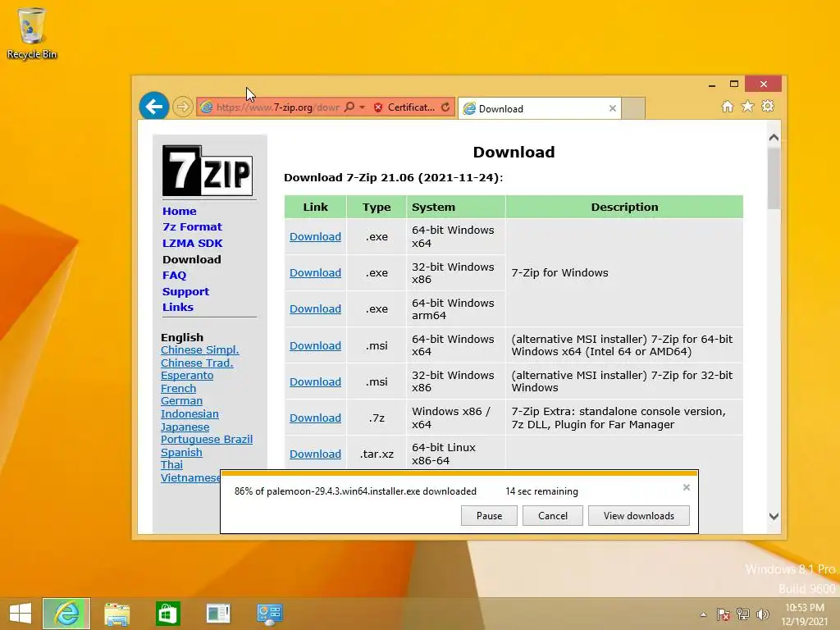Image resolution: width=840 pixels, height=630 pixels.
Task: Open the Links page
Action: (178, 307)
